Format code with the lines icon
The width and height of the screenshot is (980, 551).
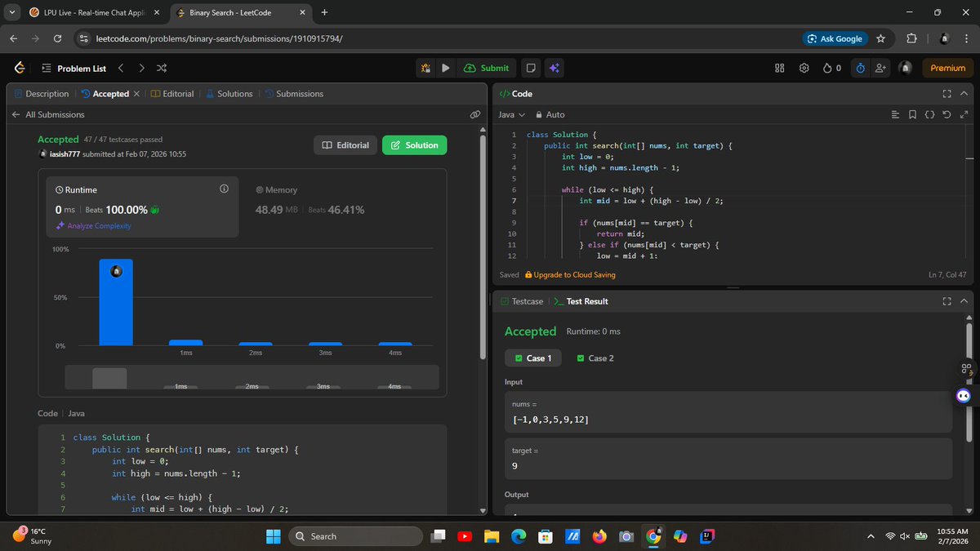point(896,115)
